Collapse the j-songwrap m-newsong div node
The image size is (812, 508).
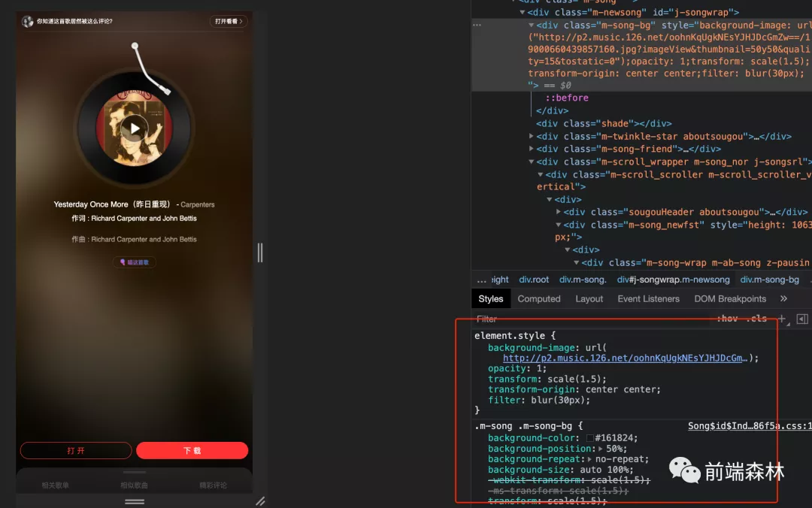coord(523,12)
